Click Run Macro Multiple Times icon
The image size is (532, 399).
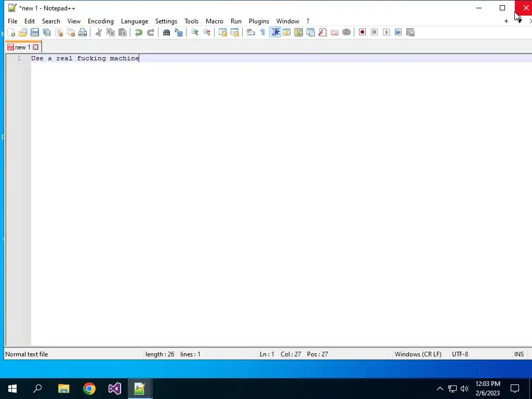point(398,32)
